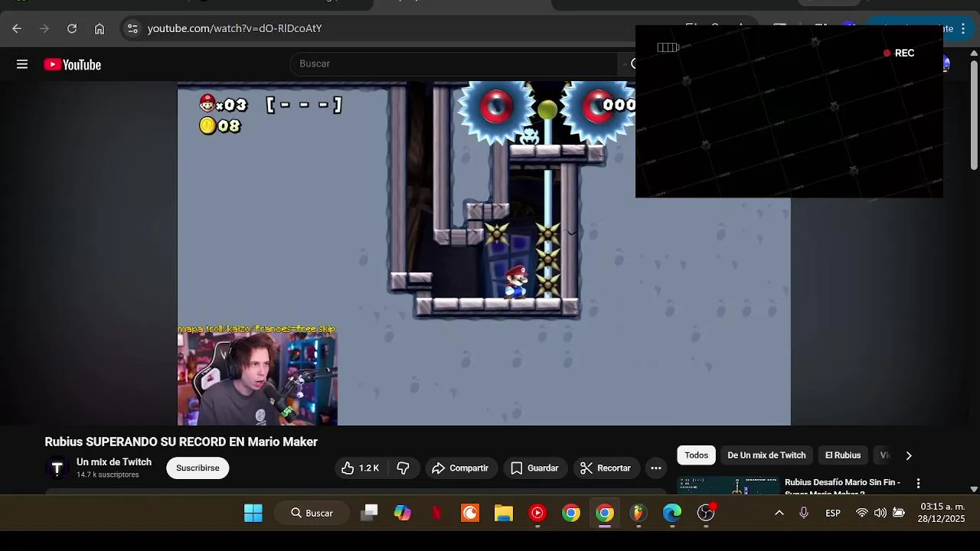This screenshot has height=551, width=980.
Task: Open FL Studio fruit taskbar icon
Action: click(x=639, y=513)
